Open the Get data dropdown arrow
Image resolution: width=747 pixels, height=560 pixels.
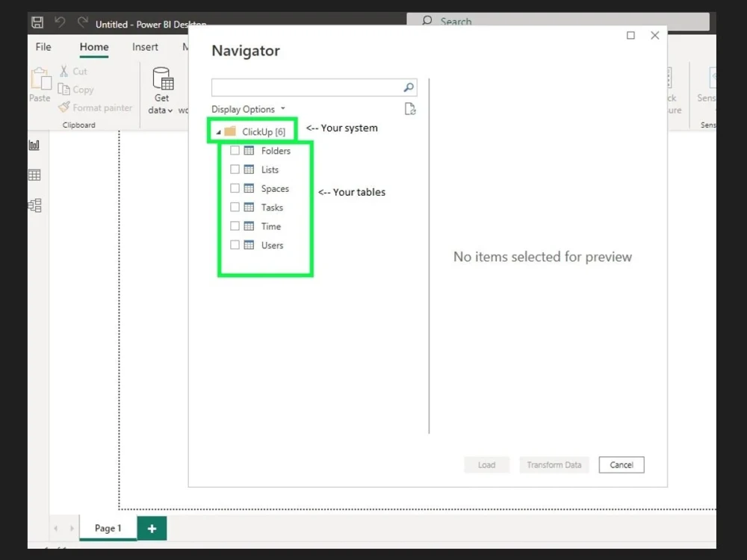coord(170,109)
